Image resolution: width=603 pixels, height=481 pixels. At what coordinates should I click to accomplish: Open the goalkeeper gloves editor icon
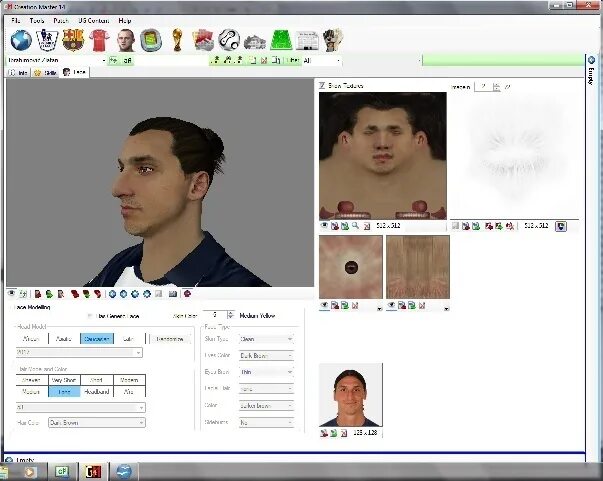click(x=333, y=40)
